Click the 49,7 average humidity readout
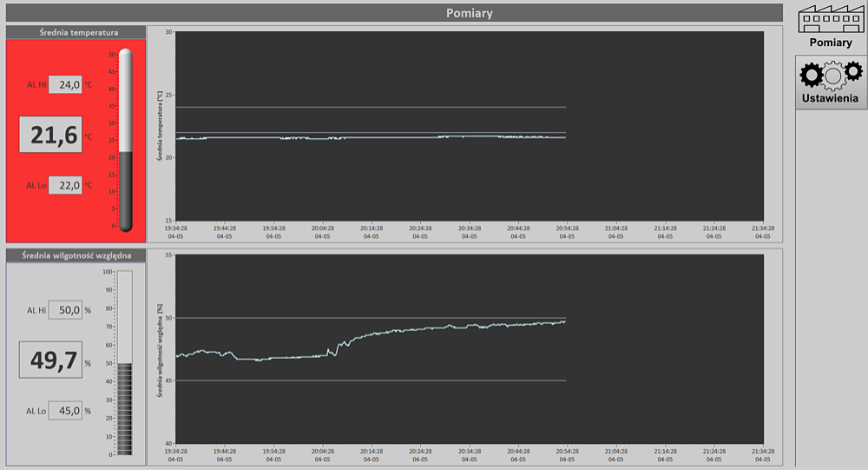 [50, 358]
